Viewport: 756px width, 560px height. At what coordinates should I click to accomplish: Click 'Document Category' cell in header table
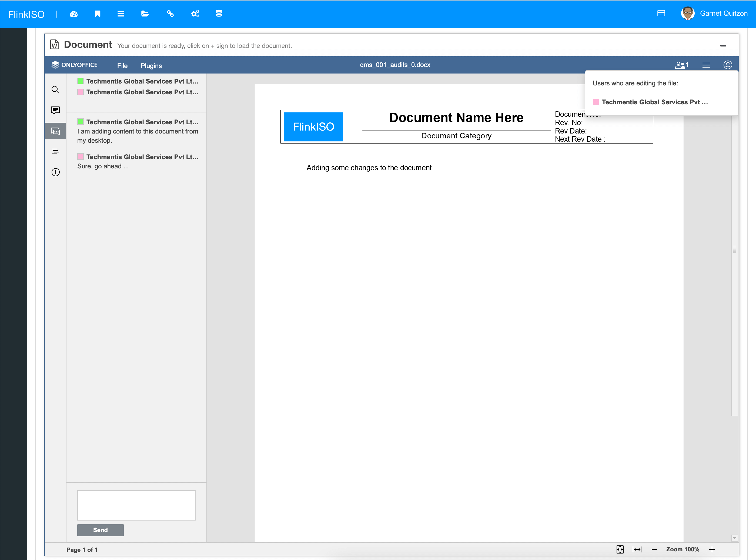pos(456,136)
